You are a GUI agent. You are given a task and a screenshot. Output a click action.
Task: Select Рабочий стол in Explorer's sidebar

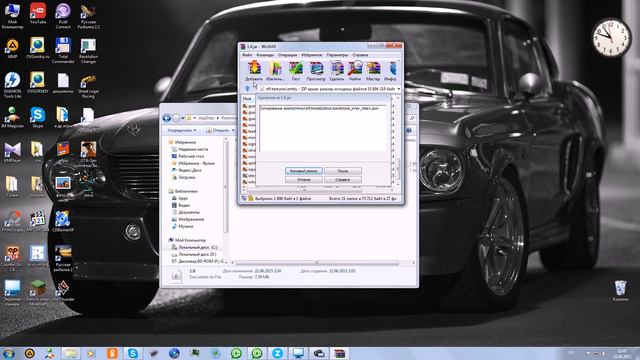pyautogui.click(x=188, y=156)
